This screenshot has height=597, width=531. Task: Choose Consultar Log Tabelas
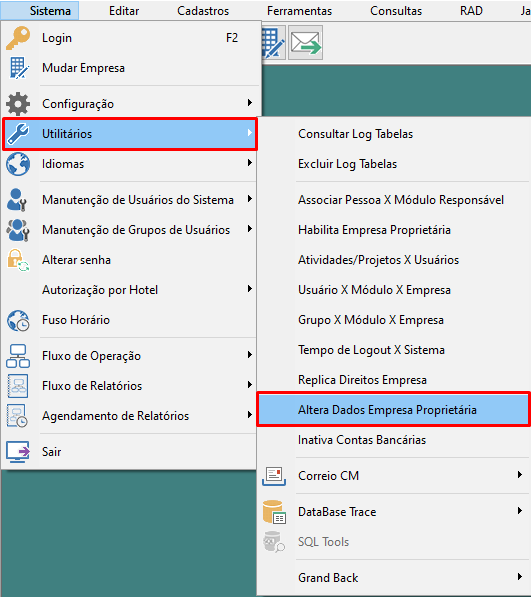(x=356, y=134)
